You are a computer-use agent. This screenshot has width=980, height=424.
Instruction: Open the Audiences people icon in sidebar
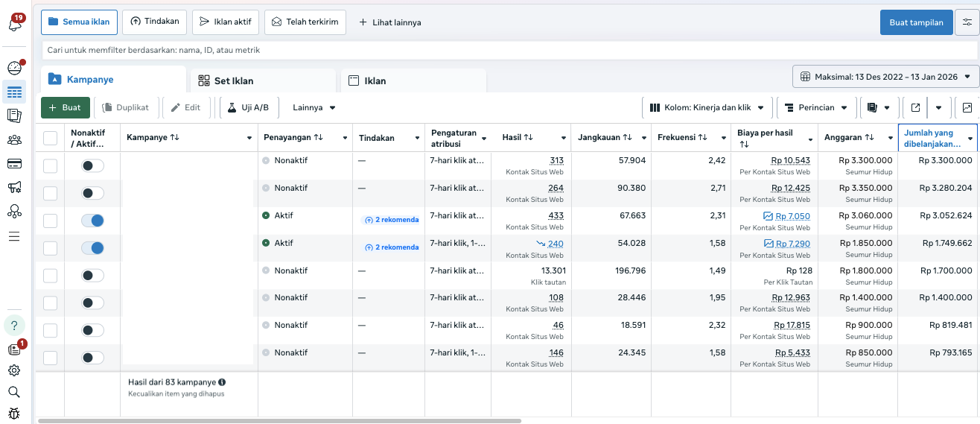coord(14,140)
